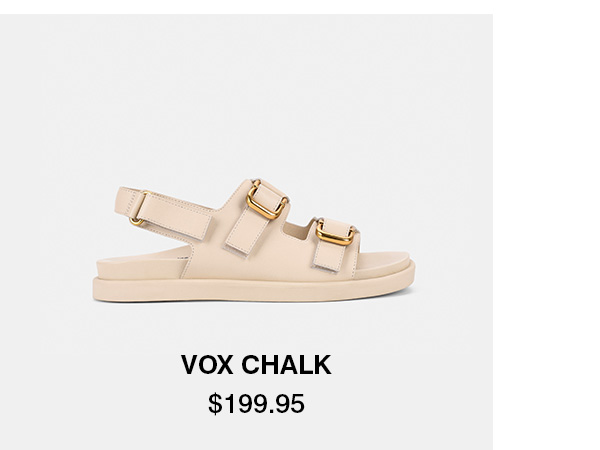Click the small gold ring on heel strap

[136, 221]
